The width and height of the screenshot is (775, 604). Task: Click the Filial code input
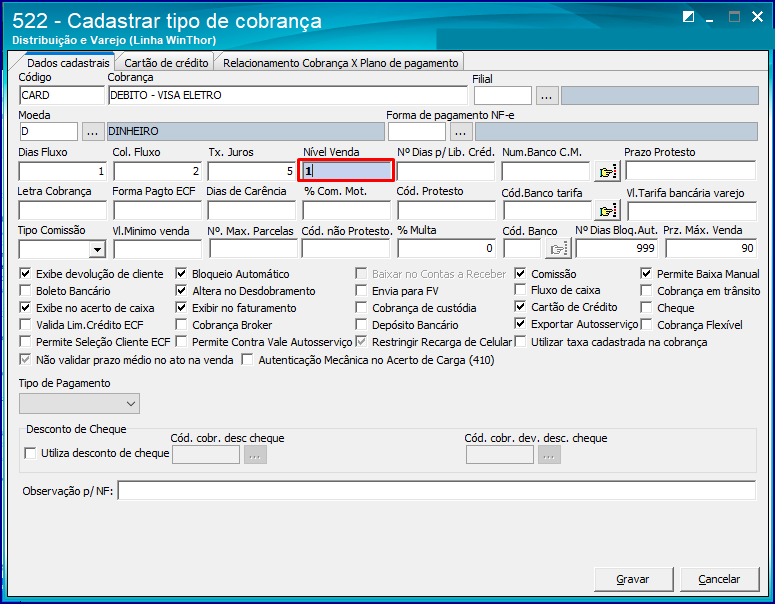(x=503, y=96)
